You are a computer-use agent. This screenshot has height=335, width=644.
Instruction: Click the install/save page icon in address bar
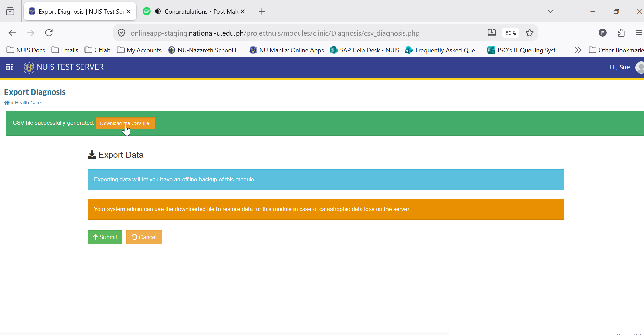tap(492, 33)
